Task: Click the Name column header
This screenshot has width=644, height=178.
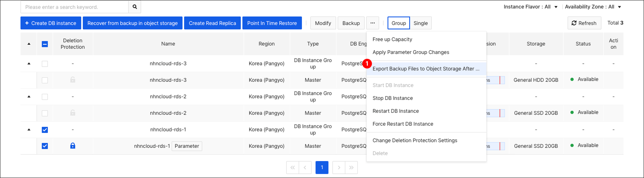Action: [168, 44]
